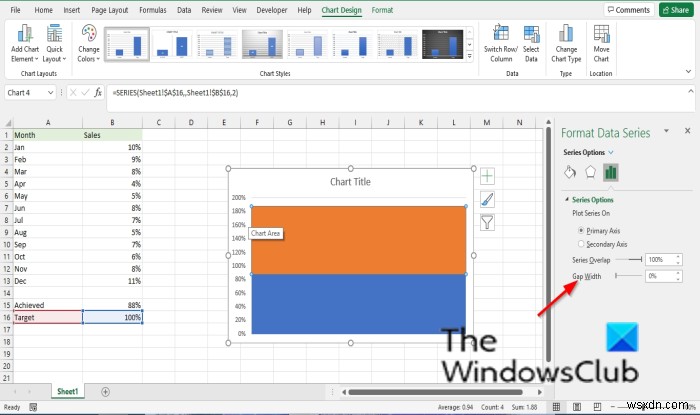Open the Change Colors palette
This screenshot has width=700, height=415.
point(88,44)
